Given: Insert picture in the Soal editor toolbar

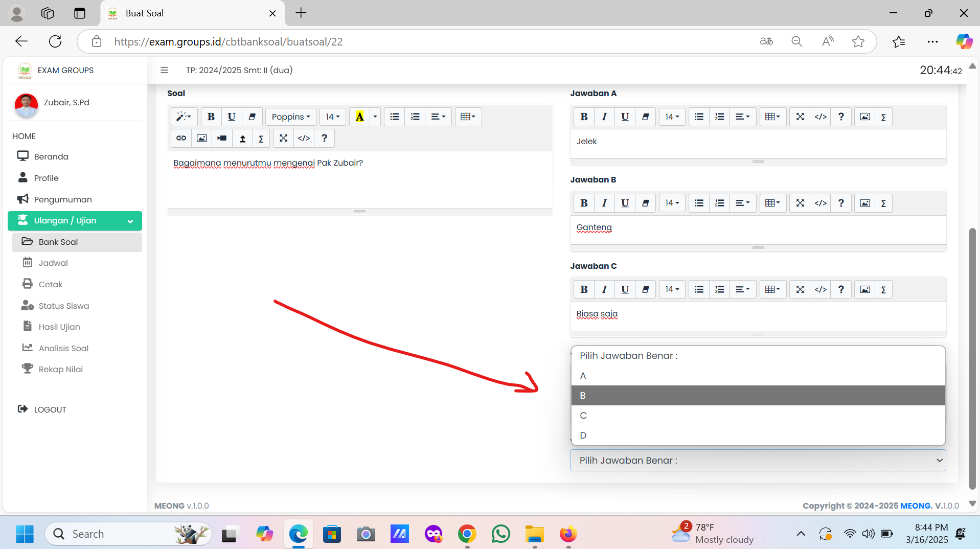Looking at the screenshot, I should coord(202,138).
